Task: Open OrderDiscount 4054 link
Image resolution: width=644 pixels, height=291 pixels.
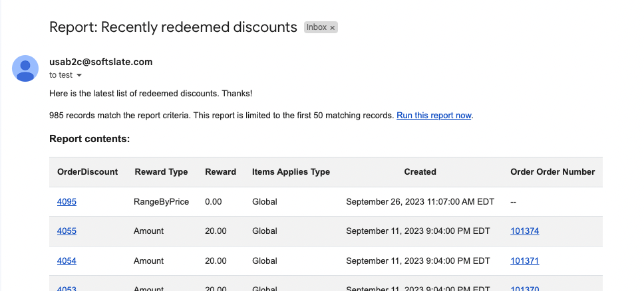Action: coord(67,260)
